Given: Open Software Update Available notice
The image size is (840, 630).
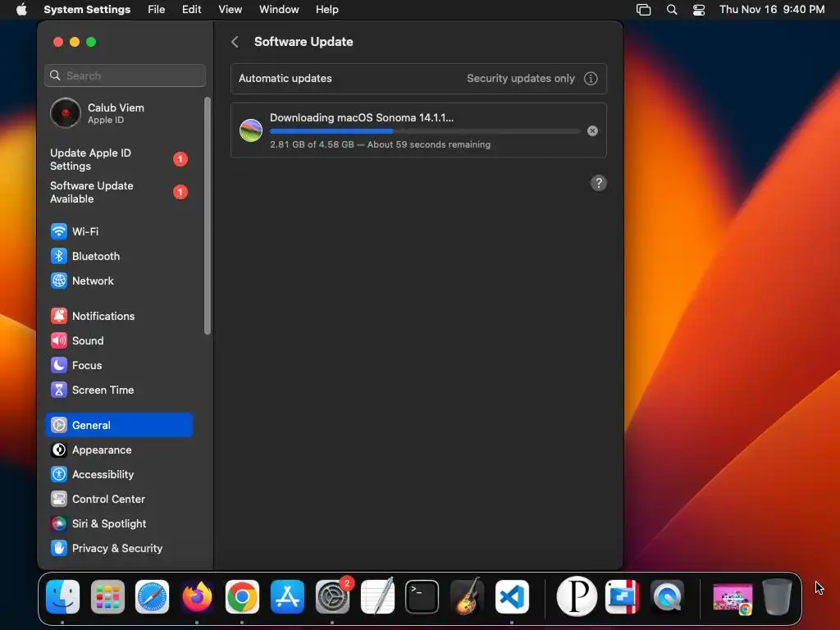Looking at the screenshot, I should 119,192.
